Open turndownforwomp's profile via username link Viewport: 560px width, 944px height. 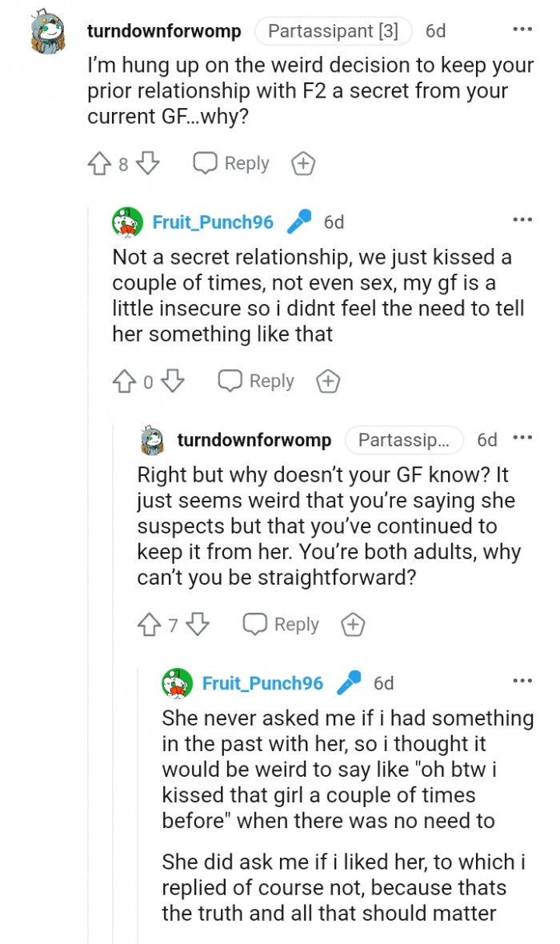coord(166,31)
